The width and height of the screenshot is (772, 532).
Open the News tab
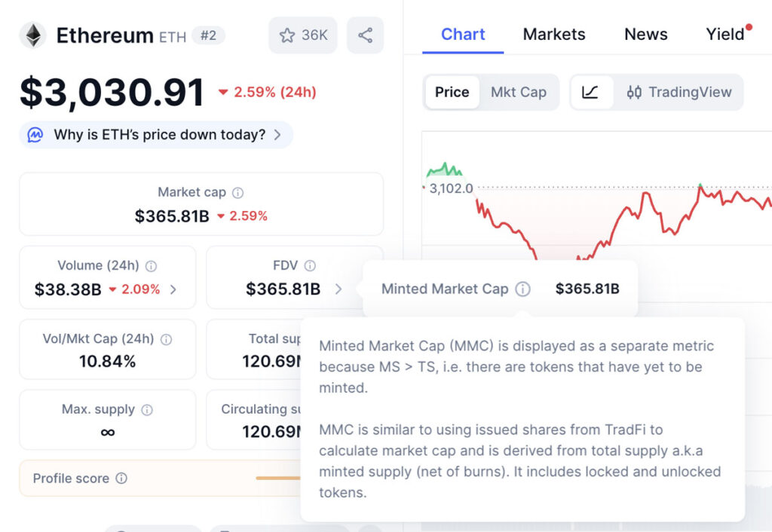coord(646,34)
